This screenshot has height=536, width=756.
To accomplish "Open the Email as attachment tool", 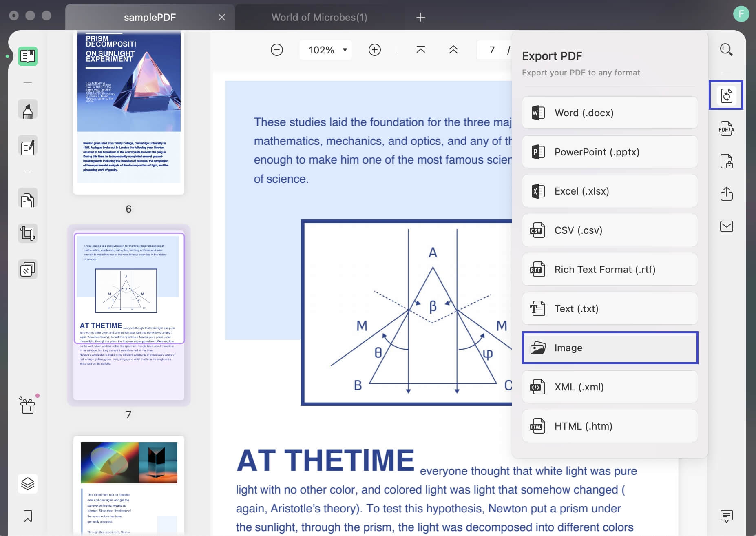I will point(727,227).
